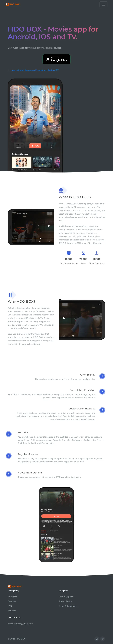
Task: Select the Episode 1 thumbnail in Money Heist mockup
Action: tap(47, 541)
